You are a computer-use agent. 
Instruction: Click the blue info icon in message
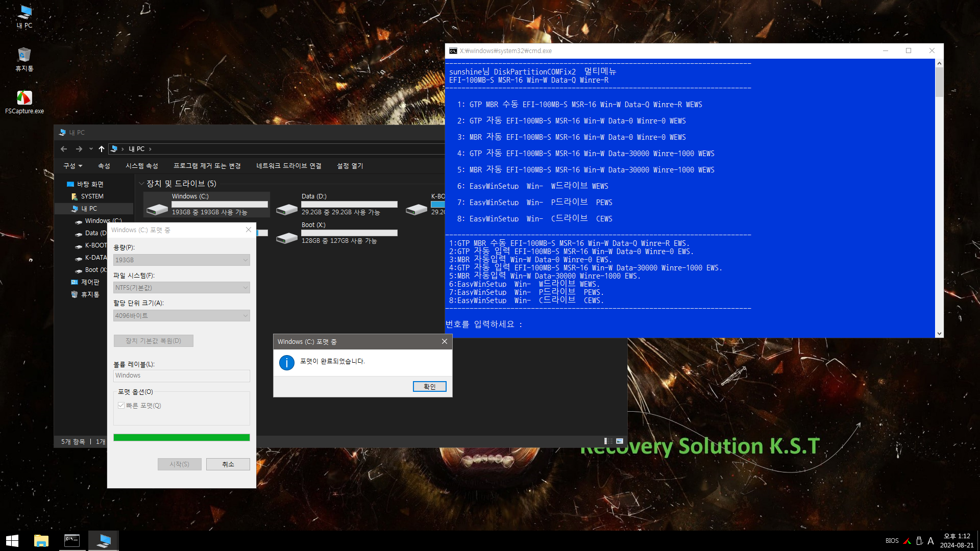(287, 363)
